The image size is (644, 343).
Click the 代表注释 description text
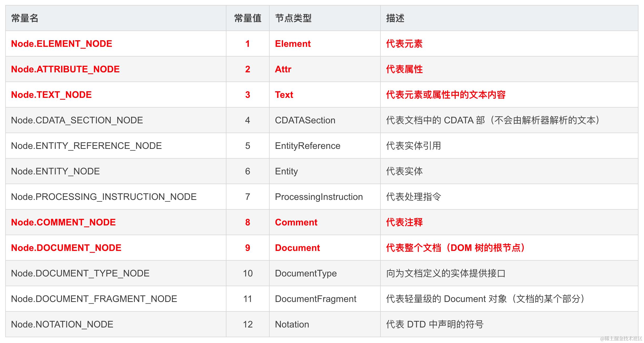click(404, 222)
